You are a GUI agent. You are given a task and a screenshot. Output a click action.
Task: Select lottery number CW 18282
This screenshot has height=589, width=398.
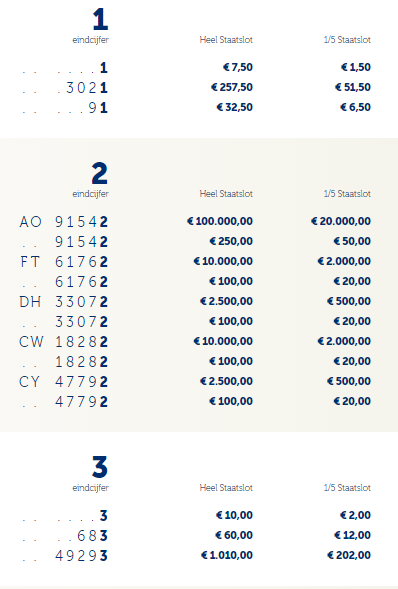(63, 342)
